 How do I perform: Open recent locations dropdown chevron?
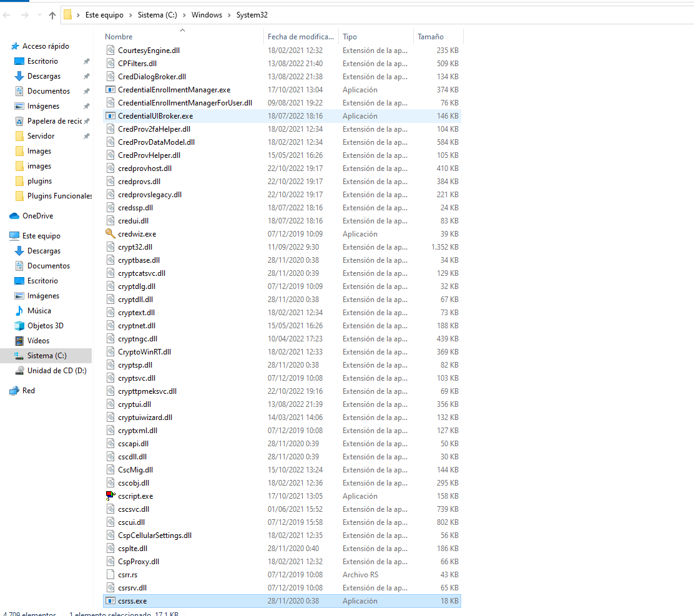39,15
